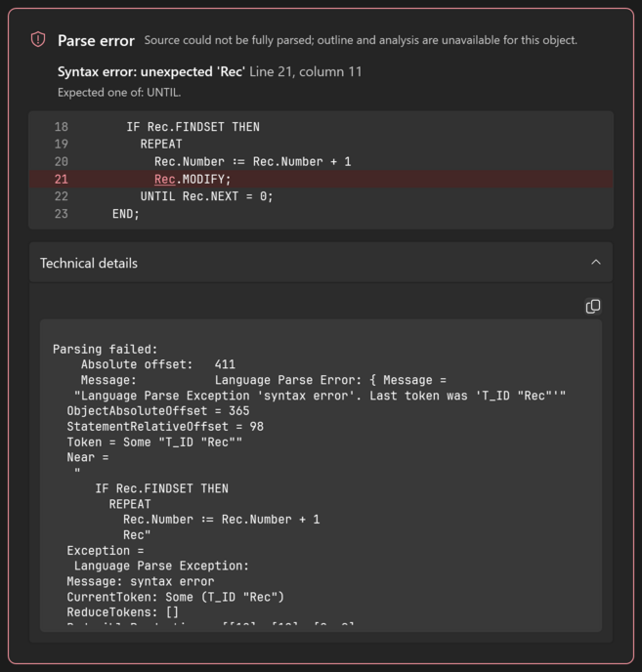642x672 pixels.
Task: Click "UNTIL Rec.NEXT = 0;" on line 22
Action: click(x=207, y=196)
